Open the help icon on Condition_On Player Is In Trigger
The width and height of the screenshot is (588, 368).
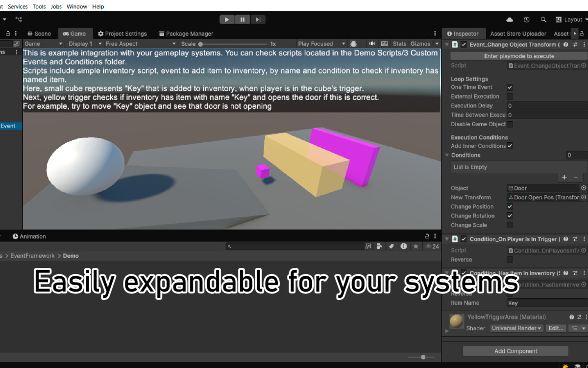566,239
